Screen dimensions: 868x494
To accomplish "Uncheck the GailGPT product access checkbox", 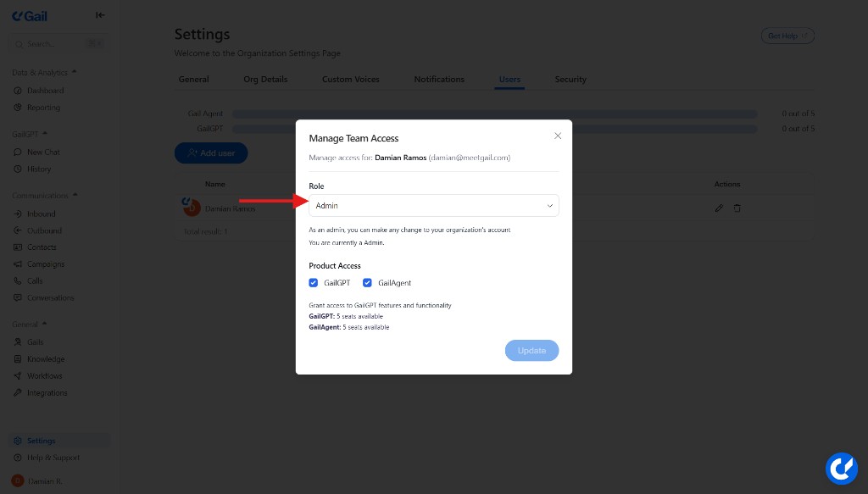I will 314,282.
